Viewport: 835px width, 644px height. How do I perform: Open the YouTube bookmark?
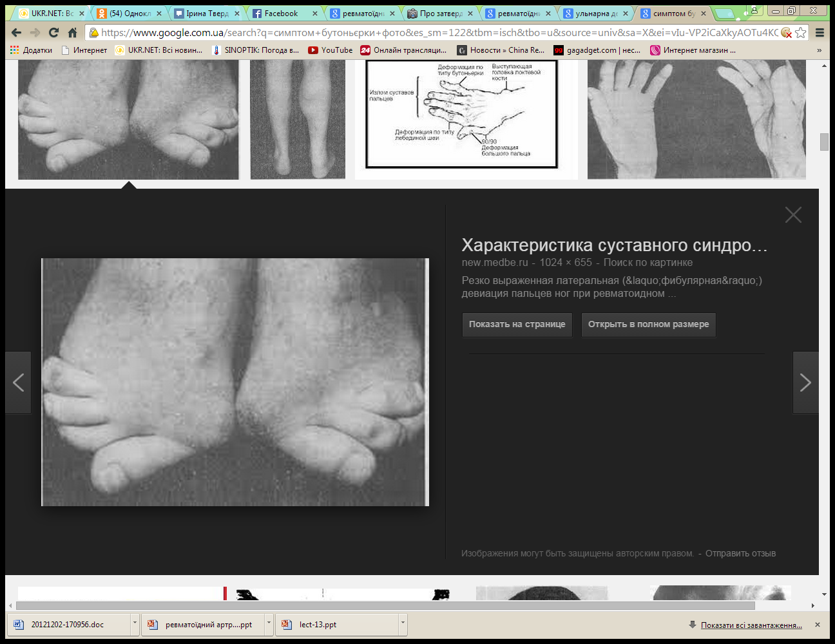pos(330,50)
